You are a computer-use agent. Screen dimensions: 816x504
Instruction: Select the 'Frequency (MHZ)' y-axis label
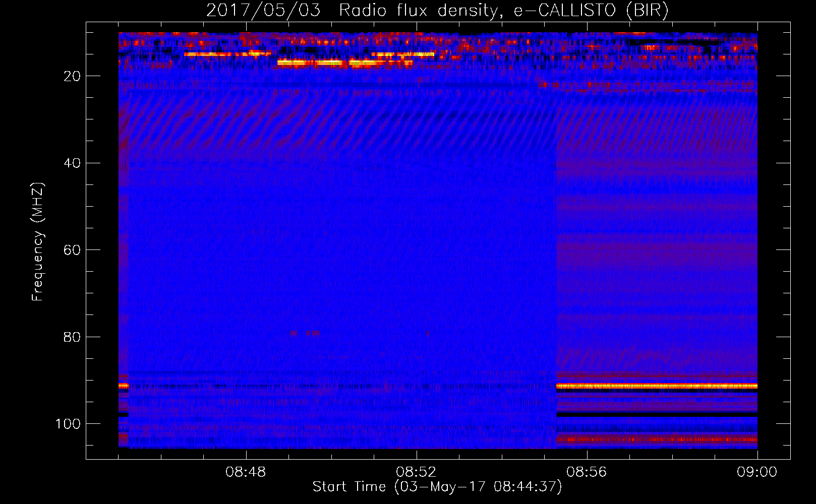pos(38,241)
